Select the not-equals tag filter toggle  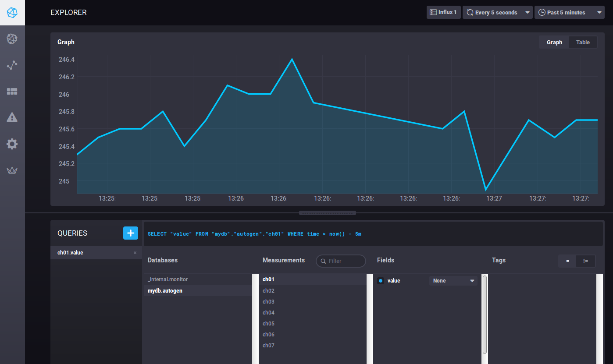coord(585,261)
